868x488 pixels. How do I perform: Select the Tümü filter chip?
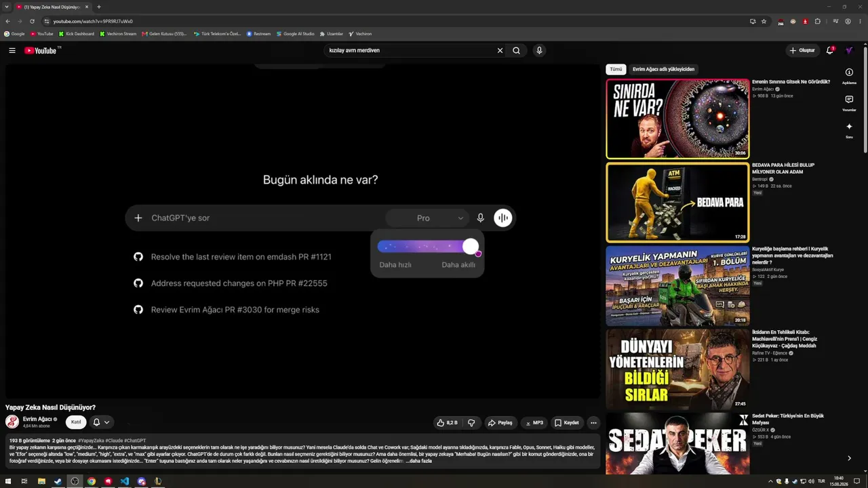tap(616, 69)
